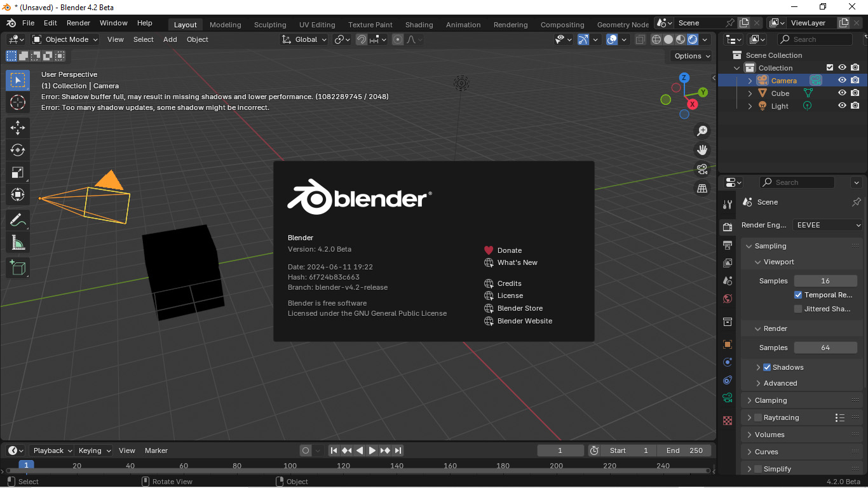Open the Output properties tab
This screenshot has width=868, height=488.
728,245
